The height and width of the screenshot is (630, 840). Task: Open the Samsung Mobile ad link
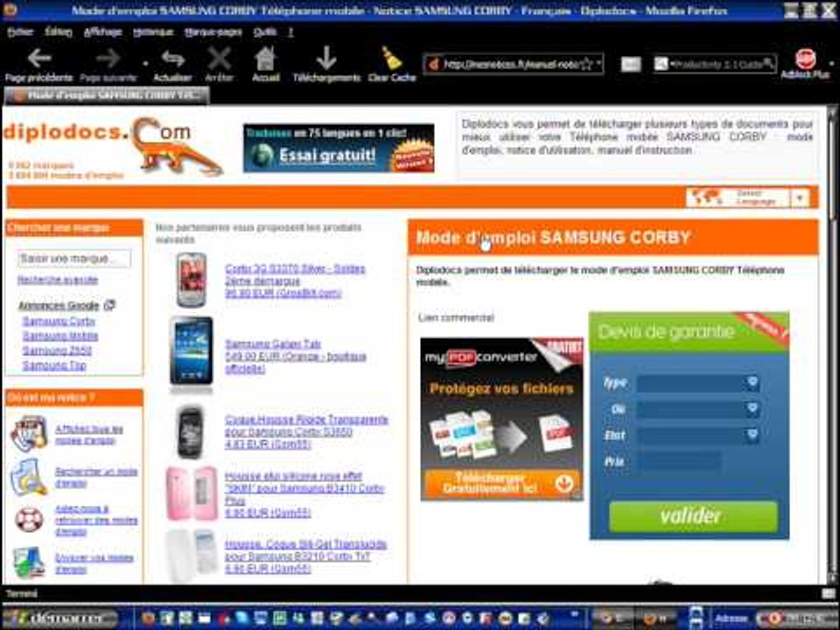tap(60, 336)
